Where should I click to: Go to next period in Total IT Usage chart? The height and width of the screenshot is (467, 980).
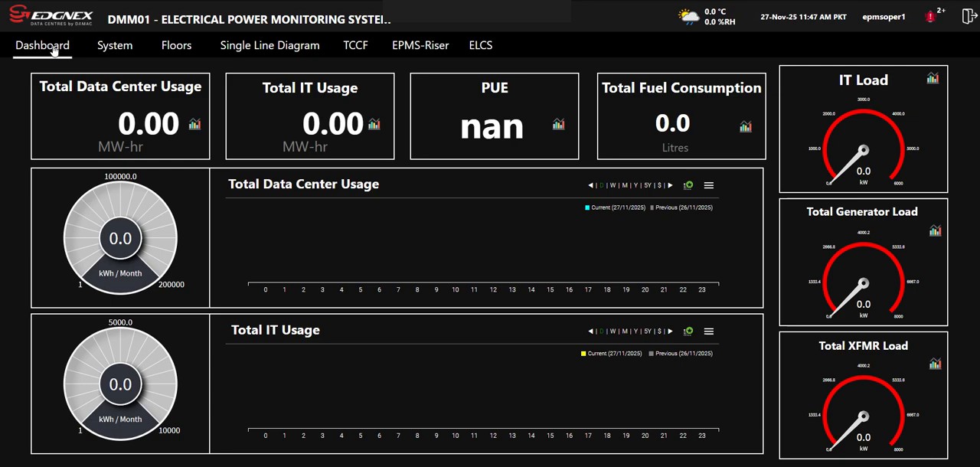pos(670,331)
